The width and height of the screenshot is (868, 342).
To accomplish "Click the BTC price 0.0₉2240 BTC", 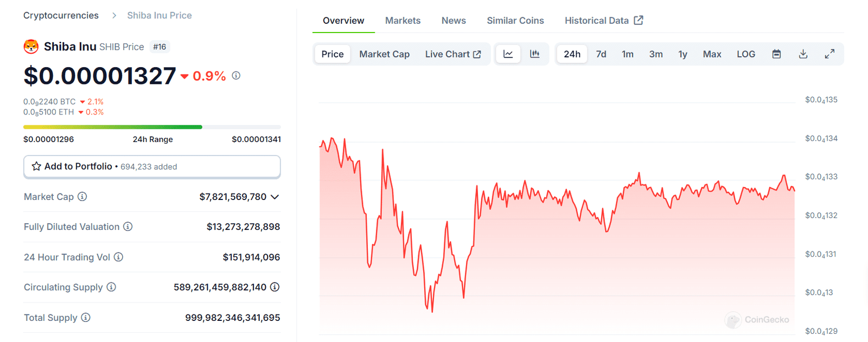I will pos(49,101).
